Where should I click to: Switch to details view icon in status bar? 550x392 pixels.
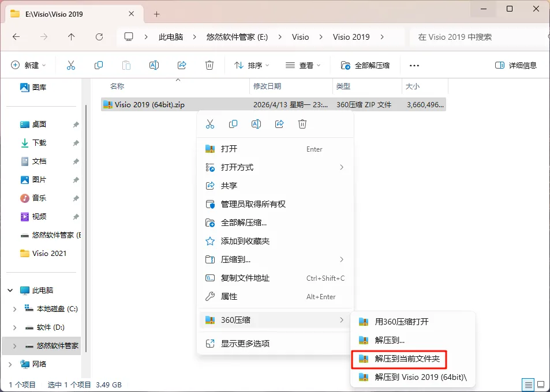coord(528,385)
